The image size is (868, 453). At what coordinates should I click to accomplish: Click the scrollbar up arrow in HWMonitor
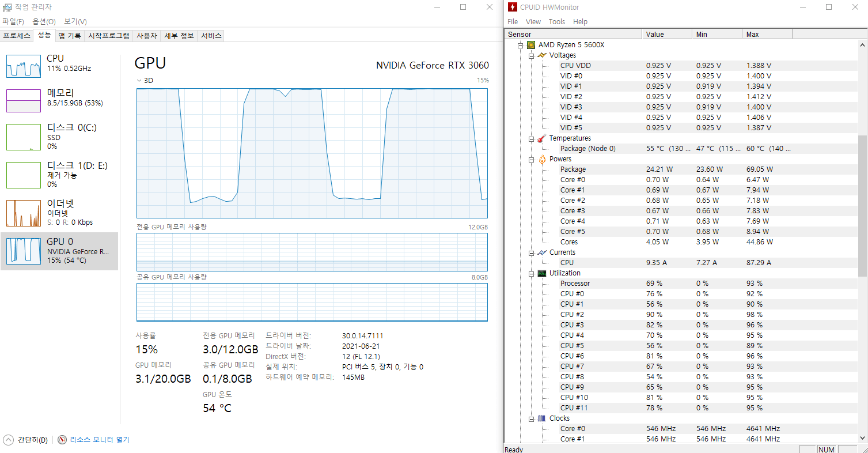(862, 44)
